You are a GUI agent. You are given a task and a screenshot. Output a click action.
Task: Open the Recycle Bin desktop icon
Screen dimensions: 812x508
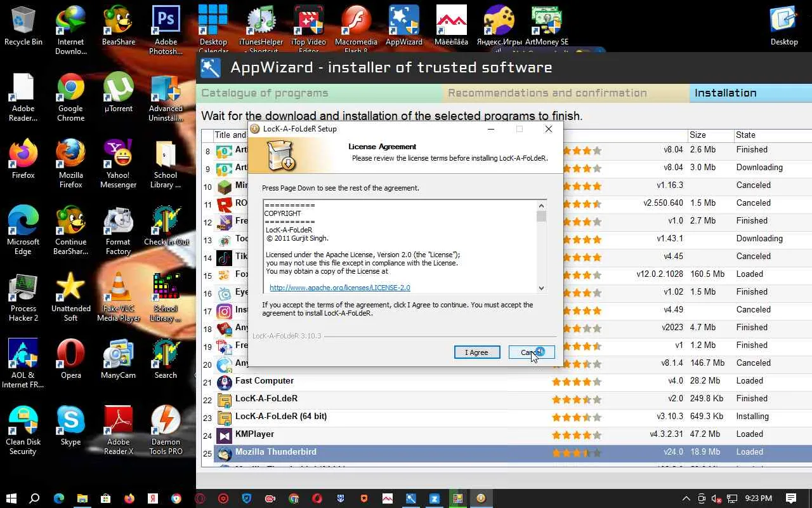point(23,25)
